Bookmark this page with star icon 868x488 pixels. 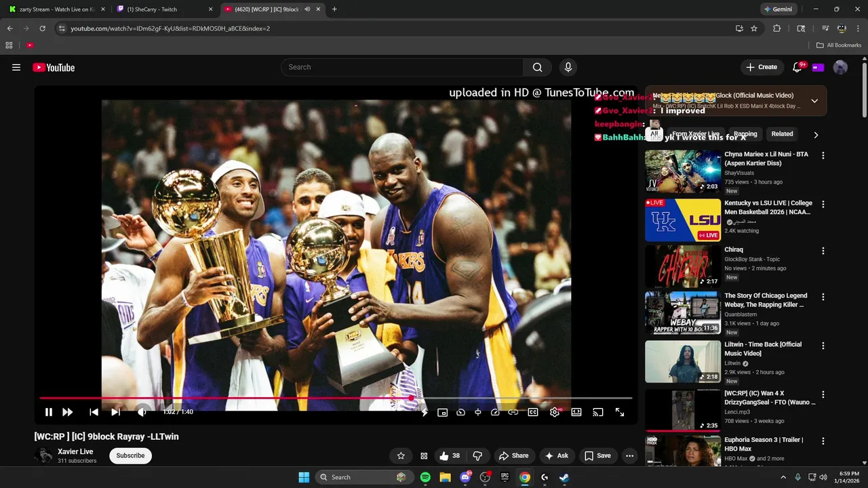pos(754,28)
